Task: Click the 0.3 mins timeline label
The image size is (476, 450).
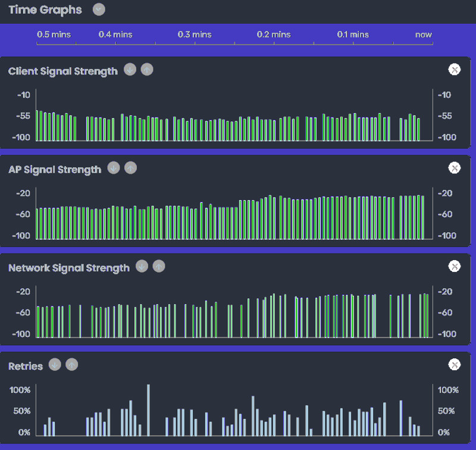Action: [x=195, y=35]
